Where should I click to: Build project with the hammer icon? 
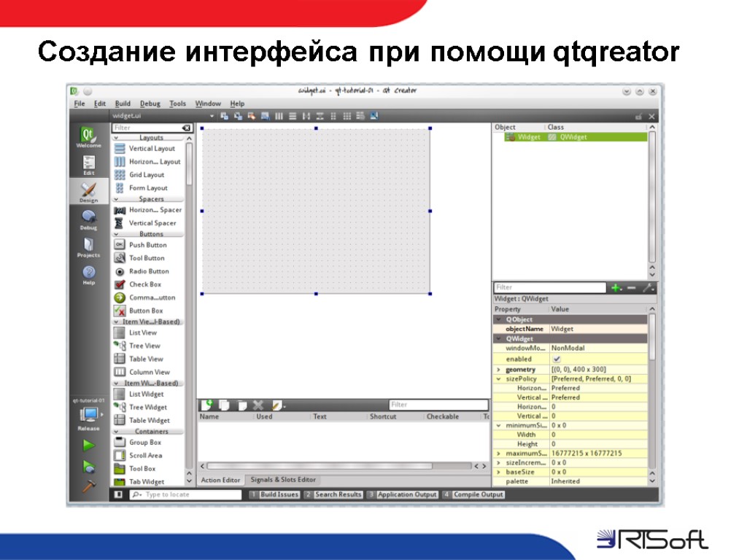pos(88,486)
